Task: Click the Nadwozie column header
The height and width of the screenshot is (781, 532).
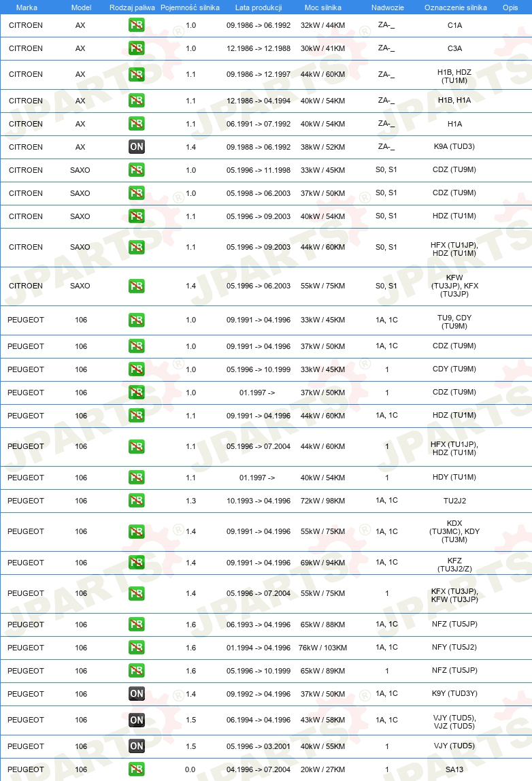Action: click(x=388, y=7)
